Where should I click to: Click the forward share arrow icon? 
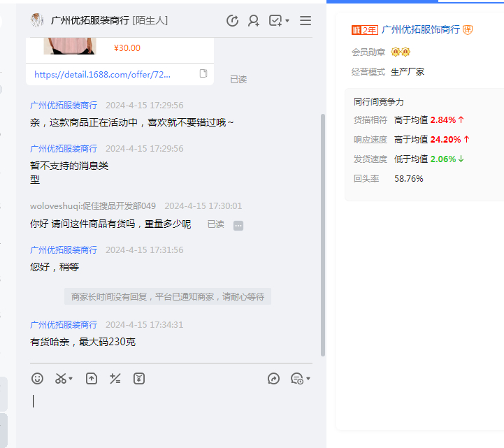pos(273,379)
